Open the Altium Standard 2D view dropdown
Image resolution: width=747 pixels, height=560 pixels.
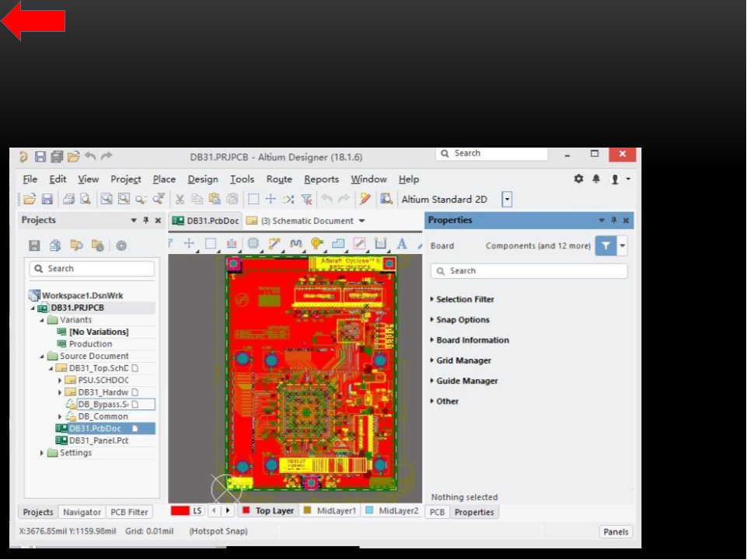coord(507,199)
